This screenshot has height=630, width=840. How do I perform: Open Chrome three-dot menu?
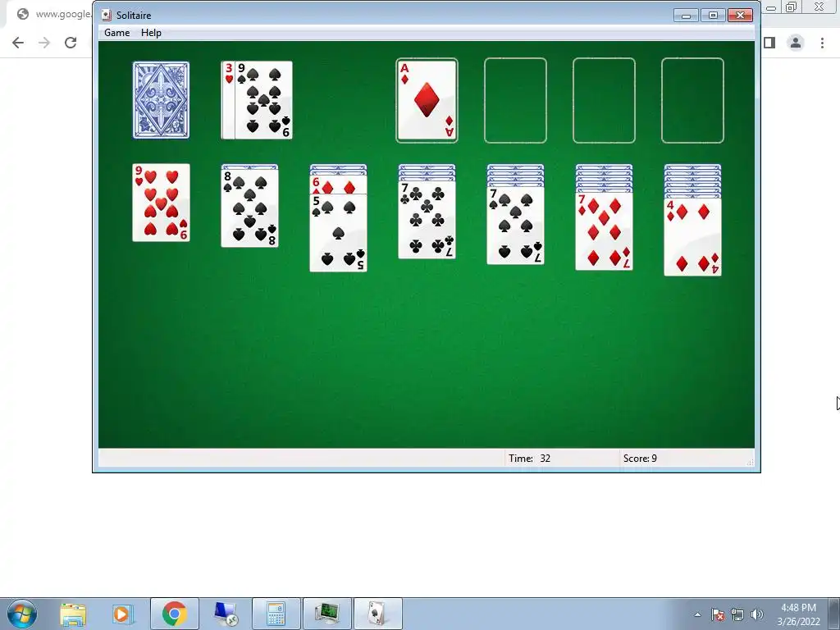[822, 43]
